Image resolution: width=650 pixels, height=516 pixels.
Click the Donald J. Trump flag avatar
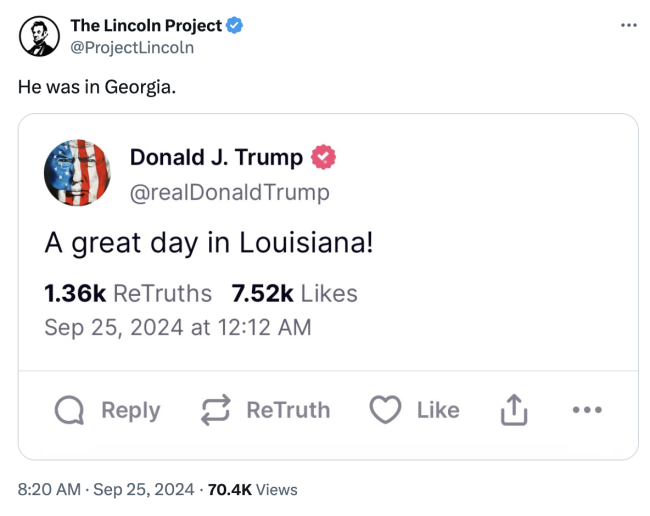coord(77,174)
